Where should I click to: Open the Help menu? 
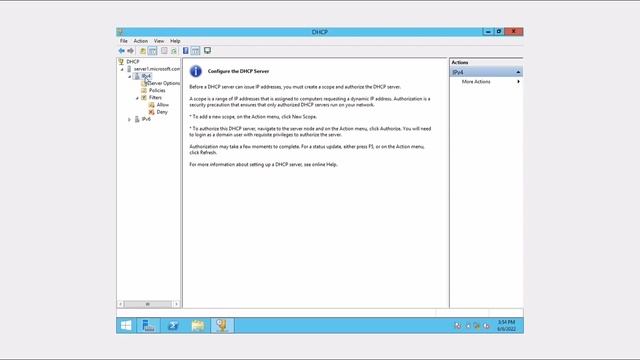click(x=175, y=41)
